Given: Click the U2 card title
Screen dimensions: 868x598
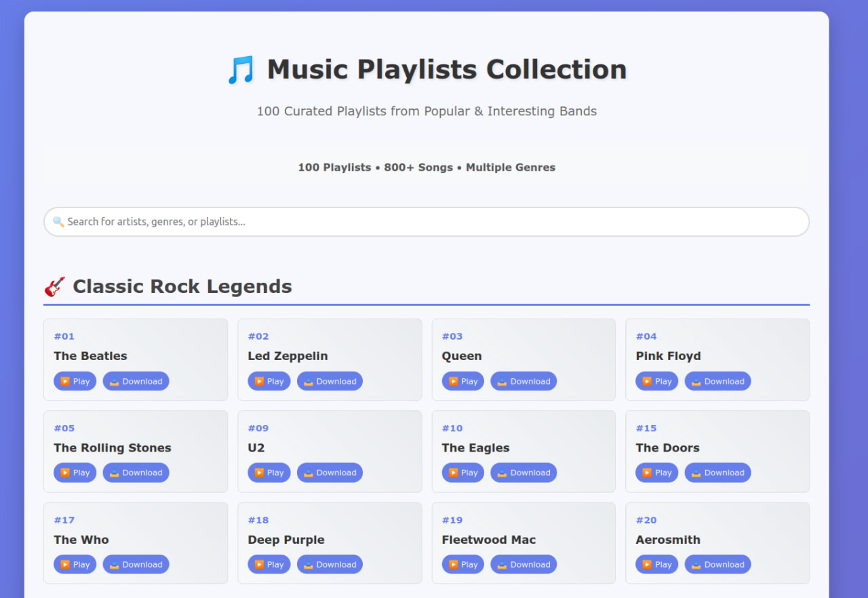Looking at the screenshot, I should tap(256, 447).
